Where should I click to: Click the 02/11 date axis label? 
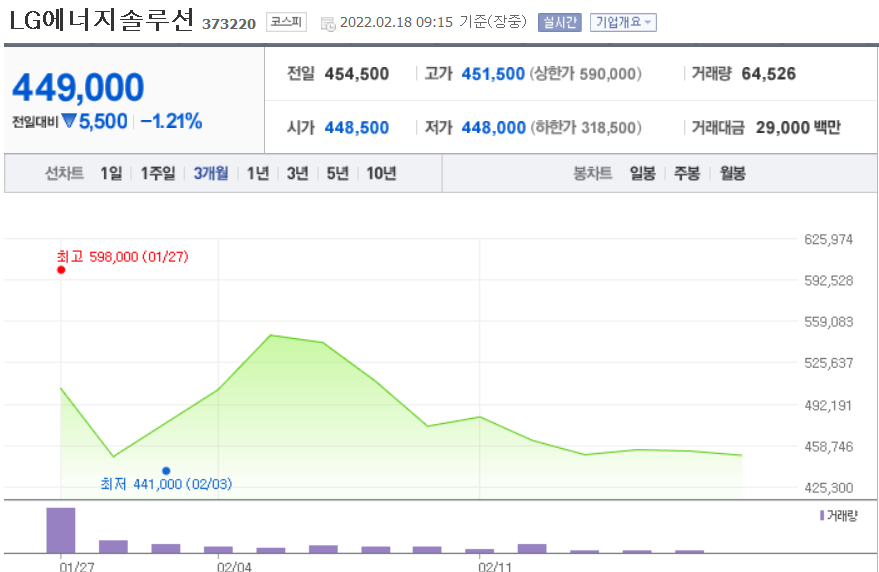495,566
